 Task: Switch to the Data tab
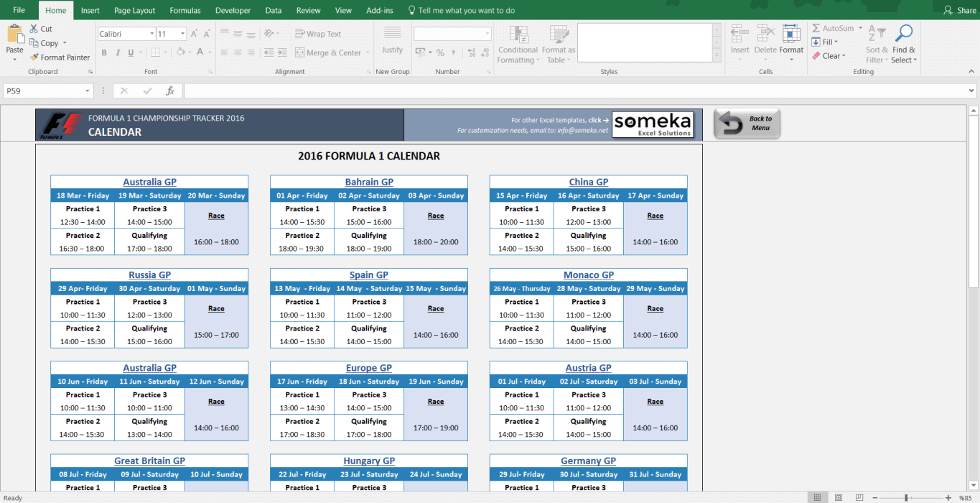273,10
